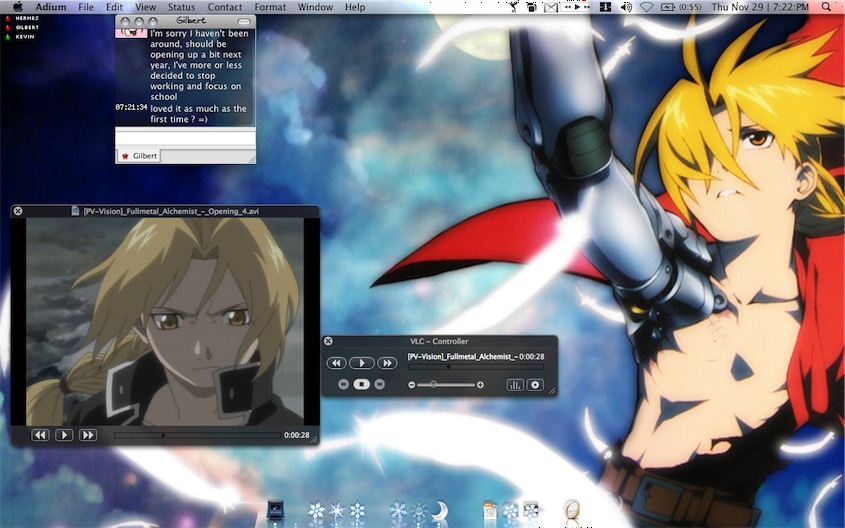
Task: Open the Spotlight search icon
Action: [827, 7]
